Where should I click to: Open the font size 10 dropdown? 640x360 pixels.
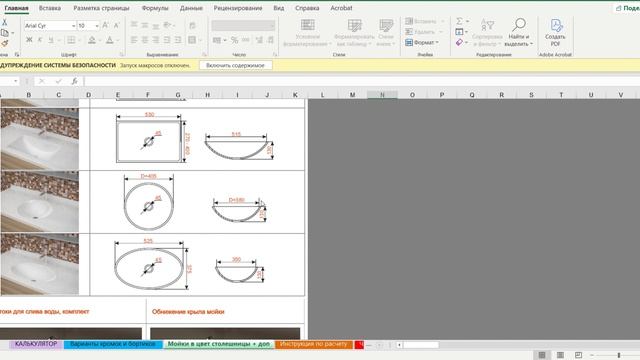click(97, 26)
